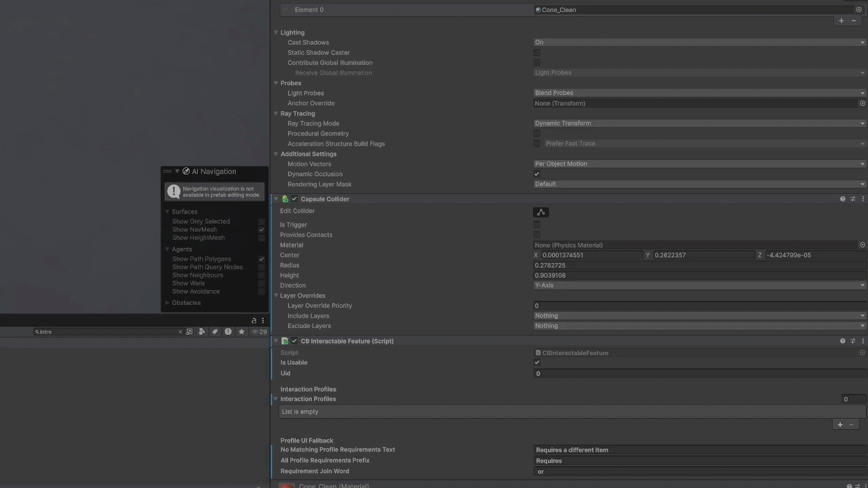
Task: Add a material element with the plus button
Action: [x=842, y=21]
